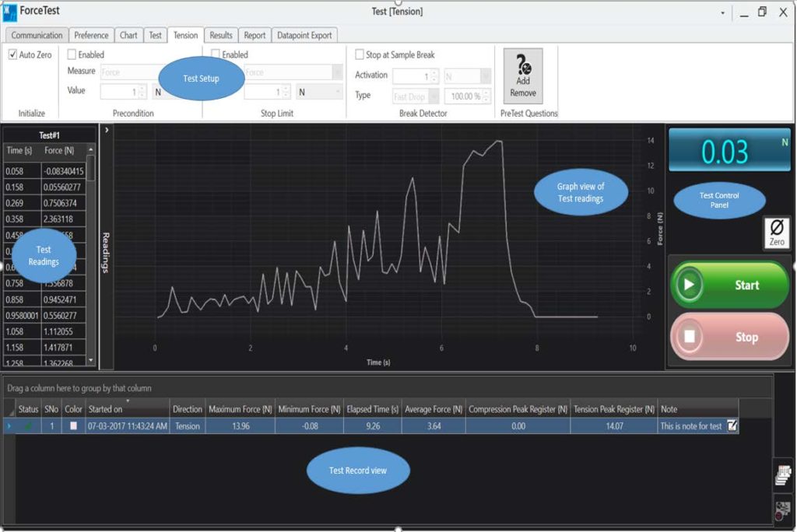Select the export records icon at bottom right
This screenshot has width=797, height=532.
click(783, 474)
